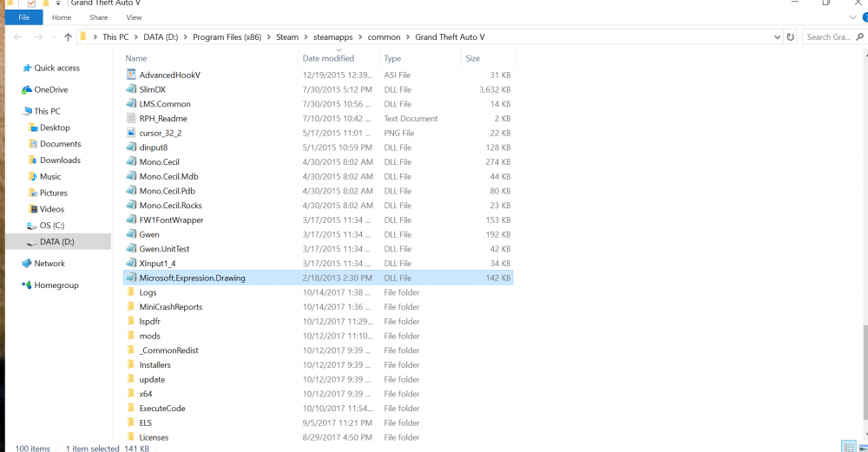Select DATA (D:) in the address breadcrumb
Viewport: 868px width, 452px height.
161,37
